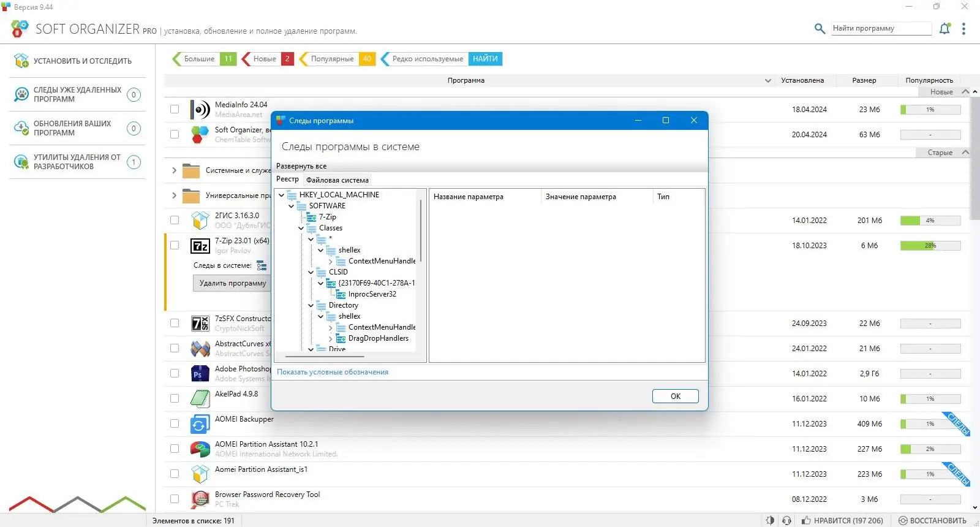The image size is (980, 527).
Task: Click the Aomei Partition Assistant_is1 icon
Action: tap(200, 474)
